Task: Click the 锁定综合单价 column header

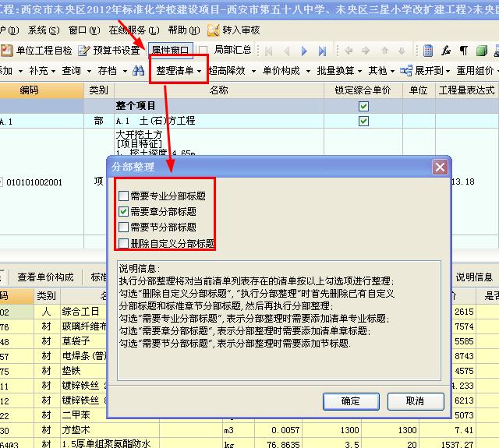Action: (x=363, y=90)
